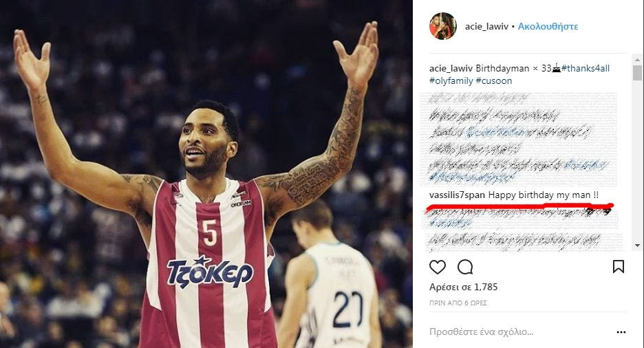Open the three dots options menu
The width and height of the screenshot is (644, 348).
[621, 332]
